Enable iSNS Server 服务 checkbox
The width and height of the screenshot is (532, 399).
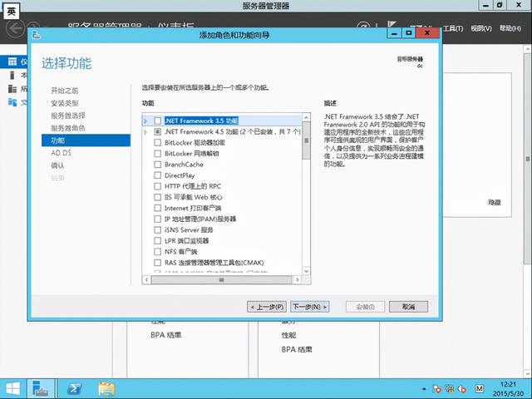157,229
